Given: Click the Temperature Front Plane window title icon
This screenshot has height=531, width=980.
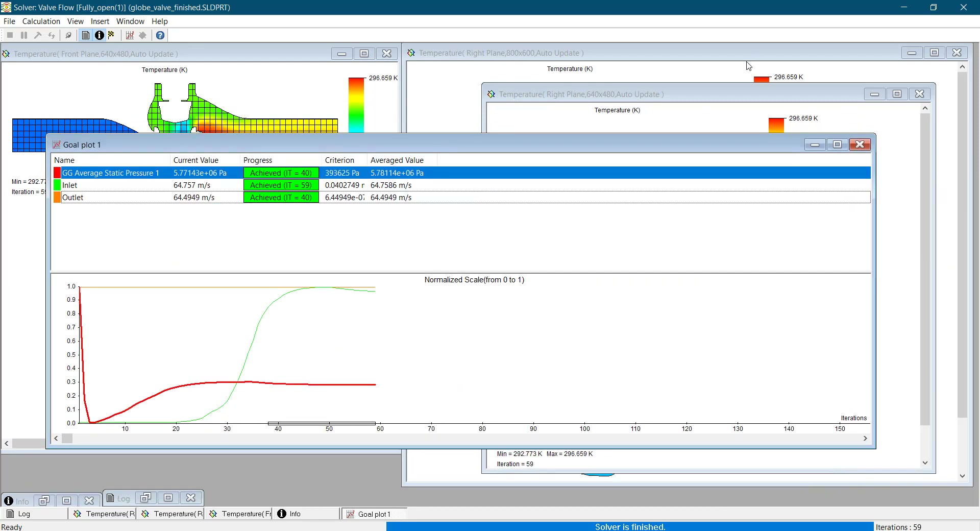Looking at the screenshot, I should pyautogui.click(x=7, y=54).
